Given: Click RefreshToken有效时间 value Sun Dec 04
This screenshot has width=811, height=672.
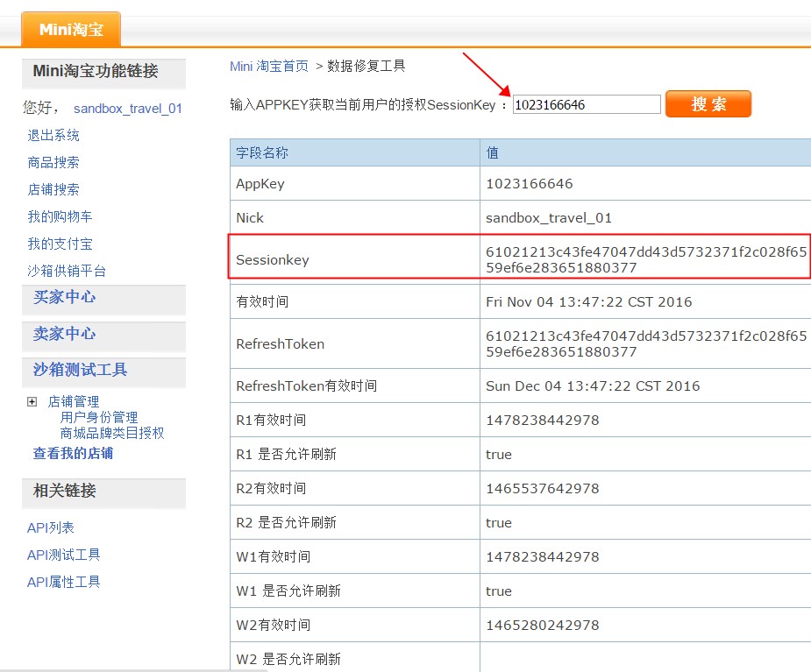Looking at the screenshot, I should pyautogui.click(x=593, y=386).
